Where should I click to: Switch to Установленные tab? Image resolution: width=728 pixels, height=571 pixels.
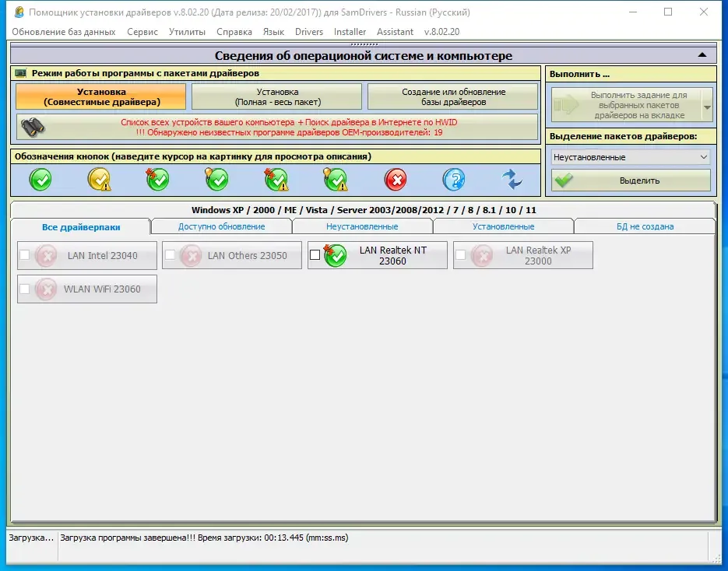tap(503, 227)
